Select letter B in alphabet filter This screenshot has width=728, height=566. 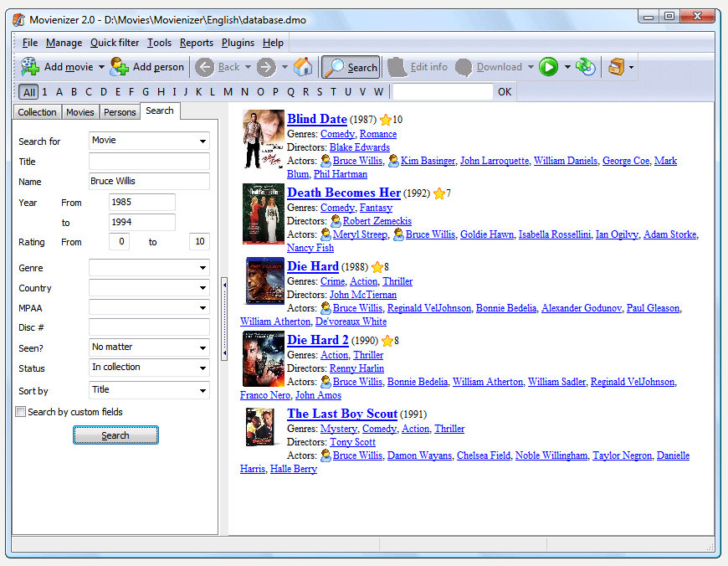(x=74, y=92)
